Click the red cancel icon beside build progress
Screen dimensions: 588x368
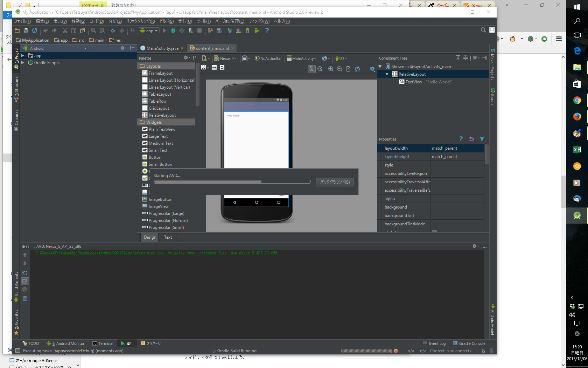tap(396, 351)
